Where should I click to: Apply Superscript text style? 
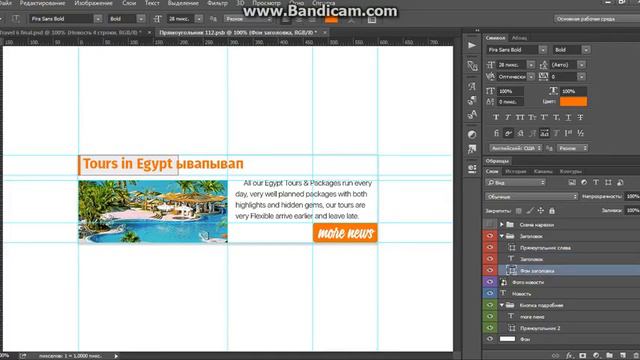click(x=544, y=117)
